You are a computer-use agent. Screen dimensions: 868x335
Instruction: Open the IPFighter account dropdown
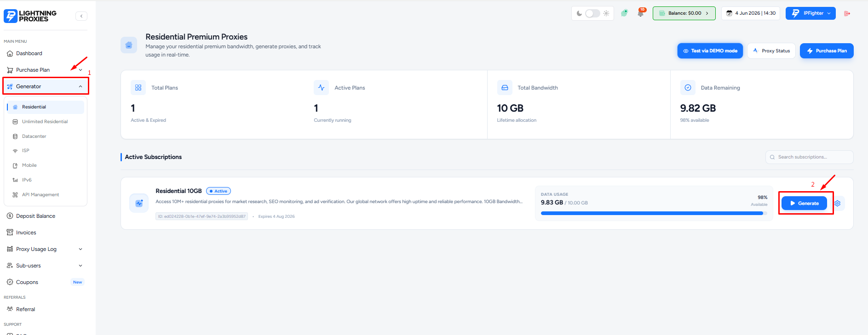tap(811, 13)
